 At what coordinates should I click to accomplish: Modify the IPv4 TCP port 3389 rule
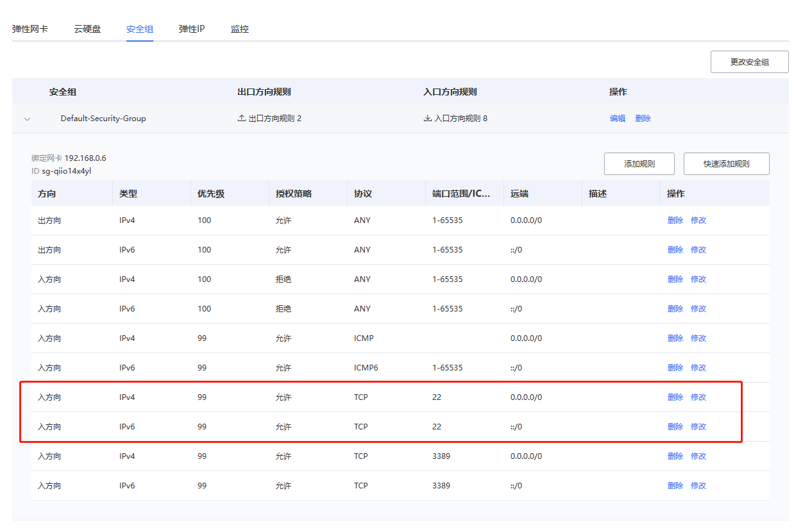coord(698,456)
